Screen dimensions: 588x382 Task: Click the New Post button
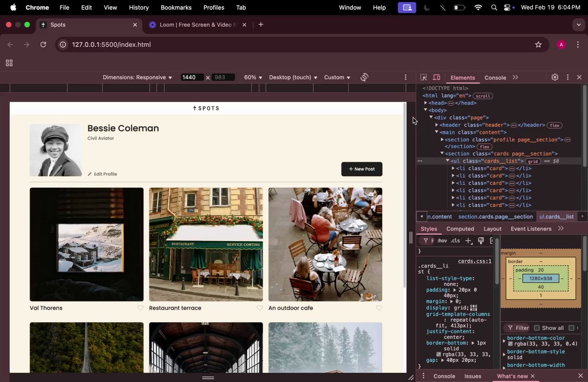(362, 169)
